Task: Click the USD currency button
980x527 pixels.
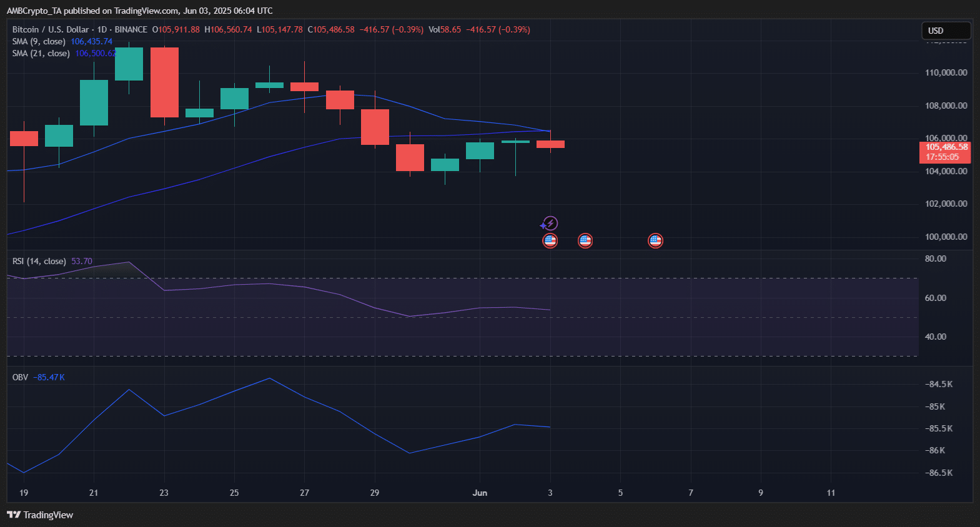Action: 946,31
